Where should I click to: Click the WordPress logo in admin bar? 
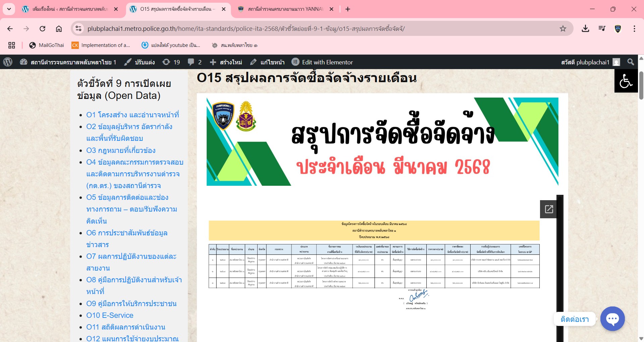pyautogui.click(x=8, y=62)
